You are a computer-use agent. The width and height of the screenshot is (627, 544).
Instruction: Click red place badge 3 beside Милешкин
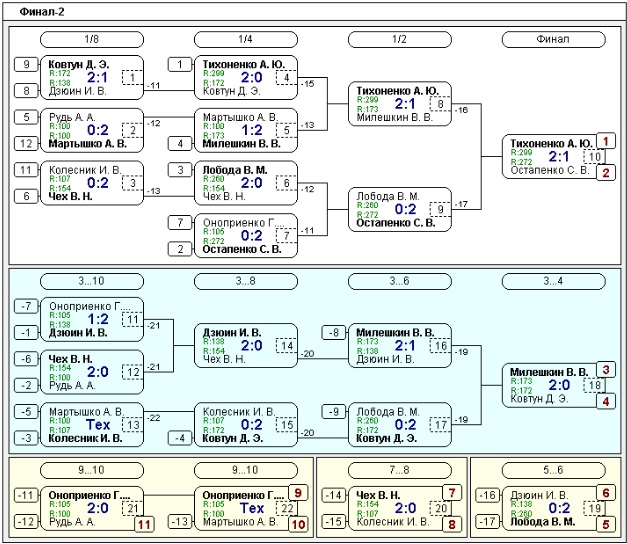605,370
